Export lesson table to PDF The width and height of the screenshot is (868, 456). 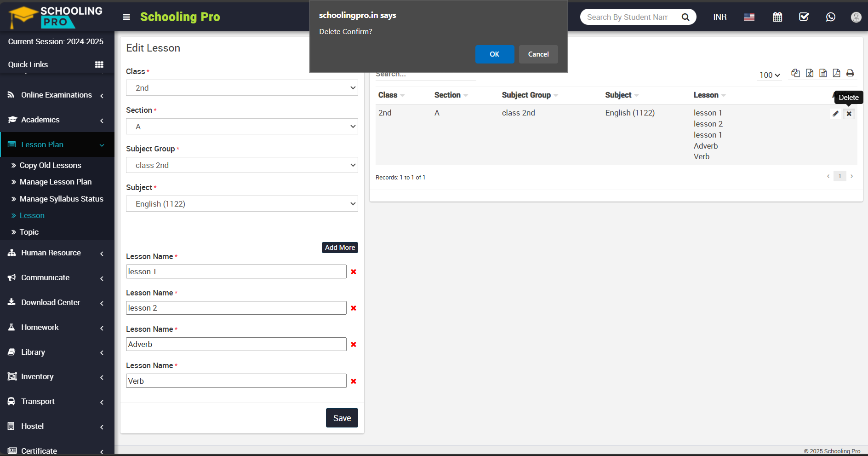[x=836, y=73]
